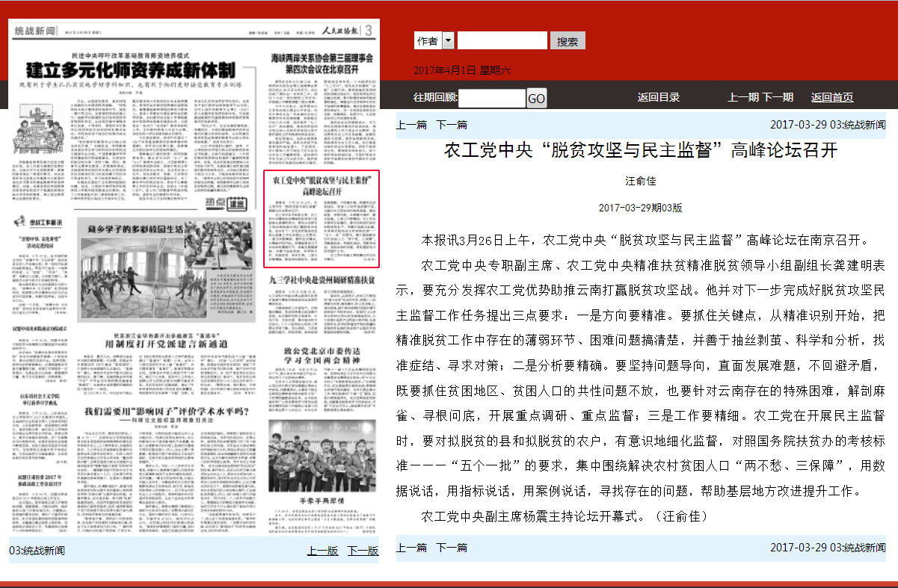Click the GO button
The width and height of the screenshot is (898, 588).
[x=536, y=99]
